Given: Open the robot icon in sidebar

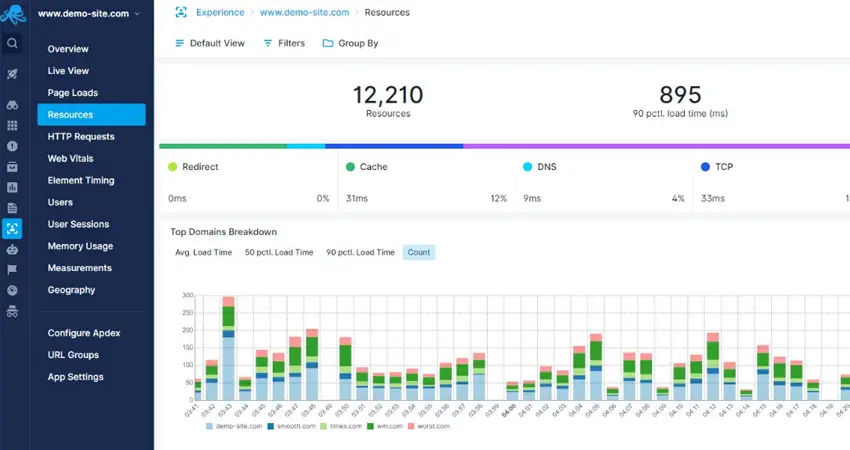Looking at the screenshot, I should [12, 249].
